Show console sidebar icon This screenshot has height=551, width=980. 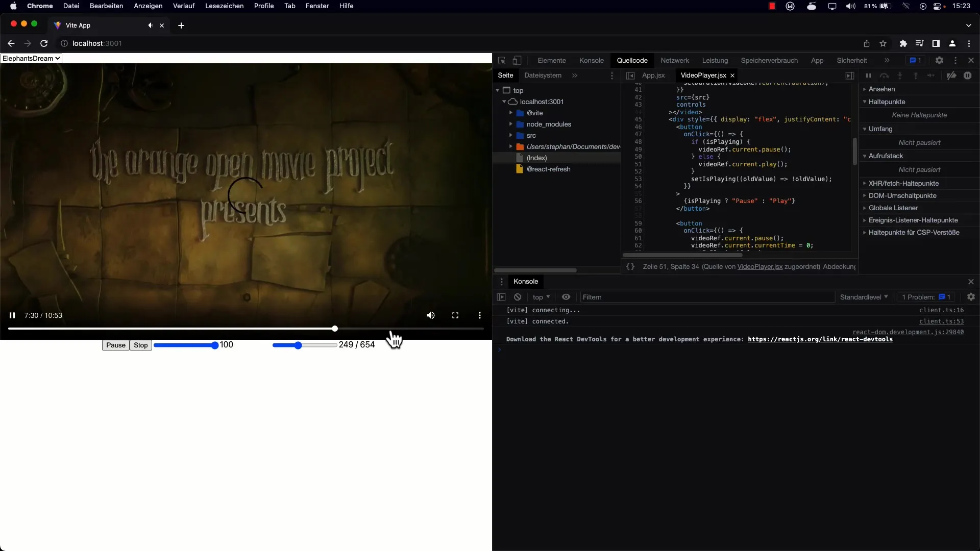tap(501, 297)
